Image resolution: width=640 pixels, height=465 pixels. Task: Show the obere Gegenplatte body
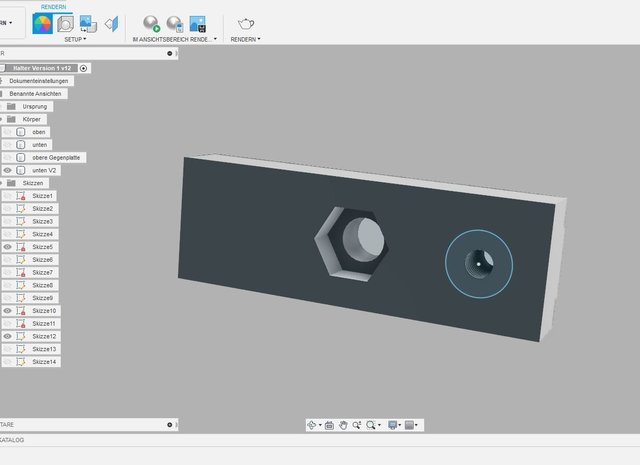coord(8,157)
